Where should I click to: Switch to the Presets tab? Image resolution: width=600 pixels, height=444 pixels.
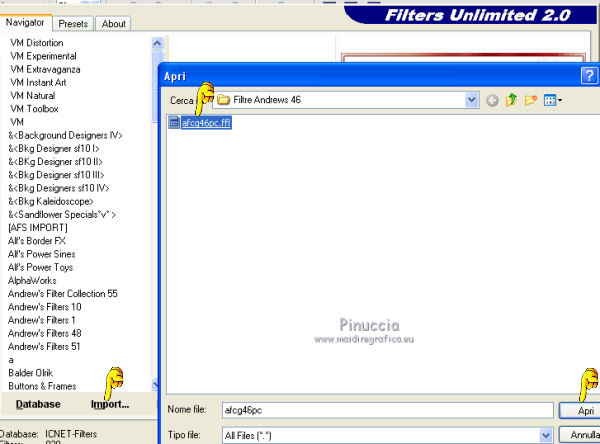(x=73, y=24)
